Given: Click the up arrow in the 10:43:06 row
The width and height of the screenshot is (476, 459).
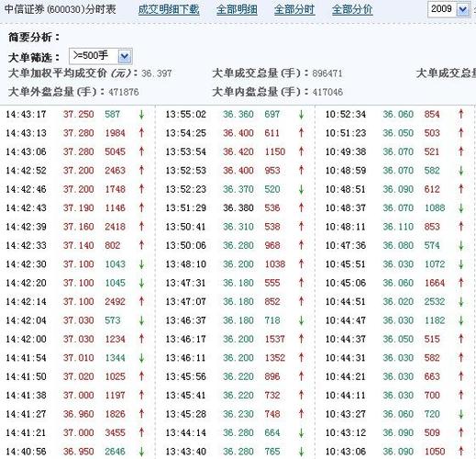Looking at the screenshot, I should (461, 452).
